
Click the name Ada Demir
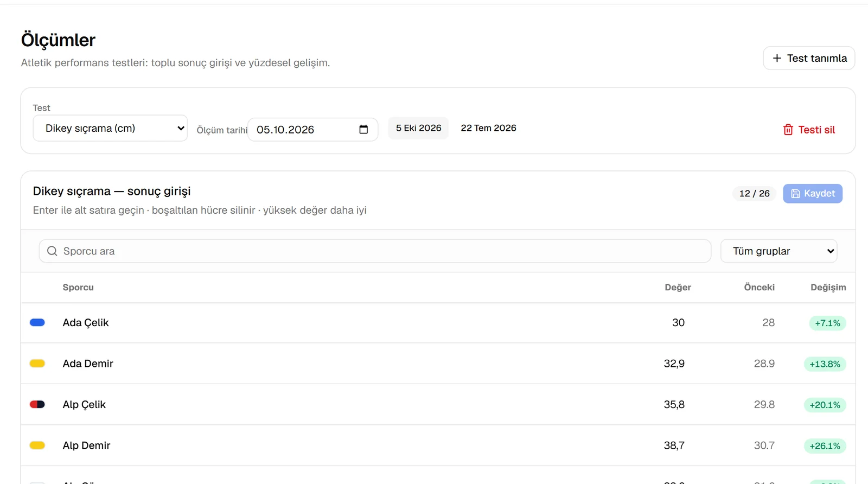(88, 364)
